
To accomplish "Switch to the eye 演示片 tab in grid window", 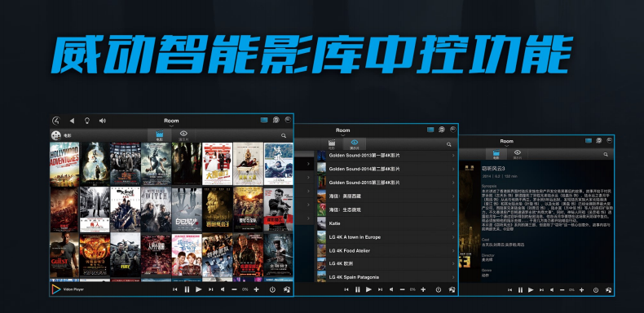I will (183, 135).
